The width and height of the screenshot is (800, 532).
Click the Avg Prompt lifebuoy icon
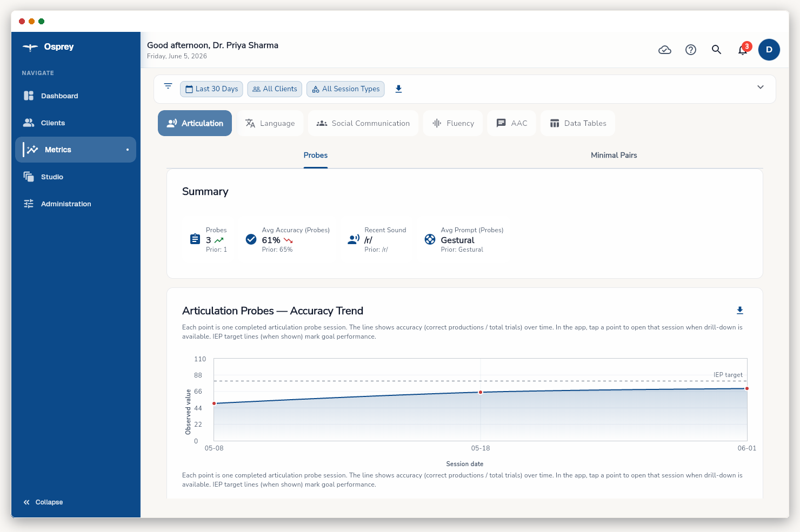[x=430, y=239]
